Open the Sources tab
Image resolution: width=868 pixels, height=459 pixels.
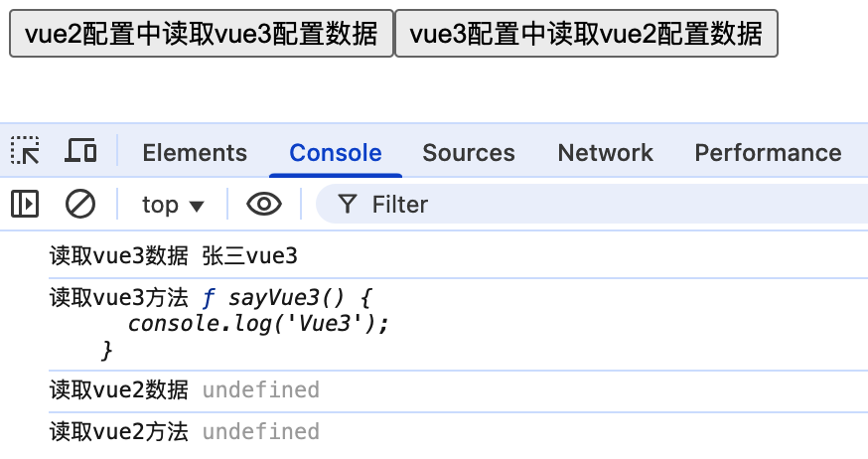point(469,153)
